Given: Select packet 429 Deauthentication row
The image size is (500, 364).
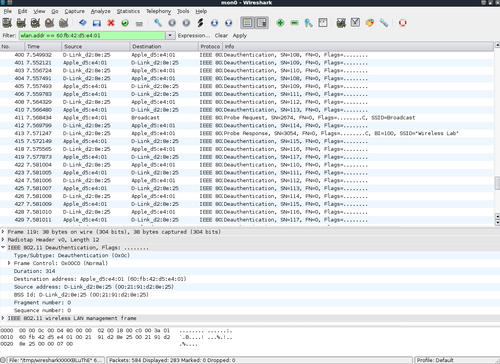Looking at the screenshot, I should click(247, 220).
